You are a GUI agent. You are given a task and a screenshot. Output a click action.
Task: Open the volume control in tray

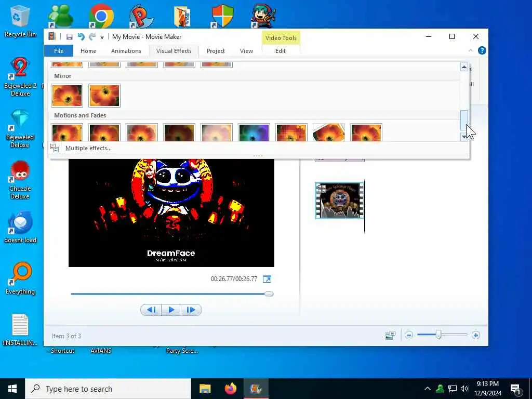coord(464,389)
